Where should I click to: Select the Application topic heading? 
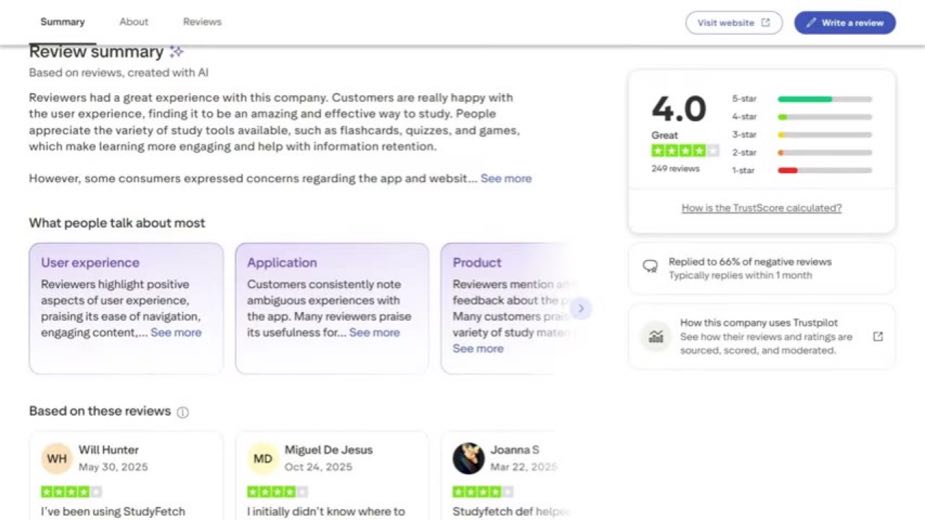(x=282, y=263)
